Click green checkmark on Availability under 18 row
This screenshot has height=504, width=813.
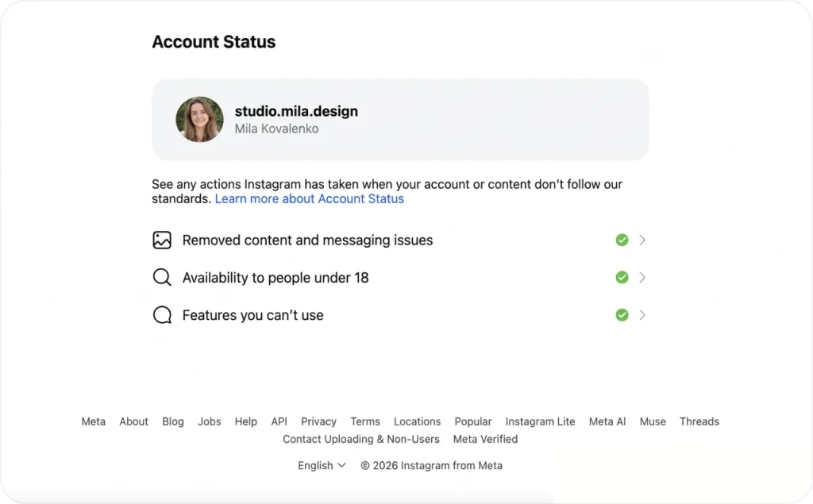point(622,278)
